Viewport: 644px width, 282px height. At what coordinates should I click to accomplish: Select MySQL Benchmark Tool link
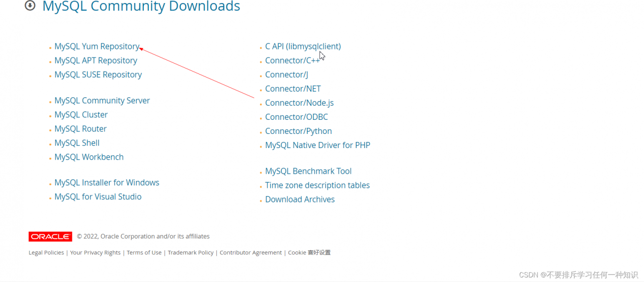pyautogui.click(x=308, y=171)
